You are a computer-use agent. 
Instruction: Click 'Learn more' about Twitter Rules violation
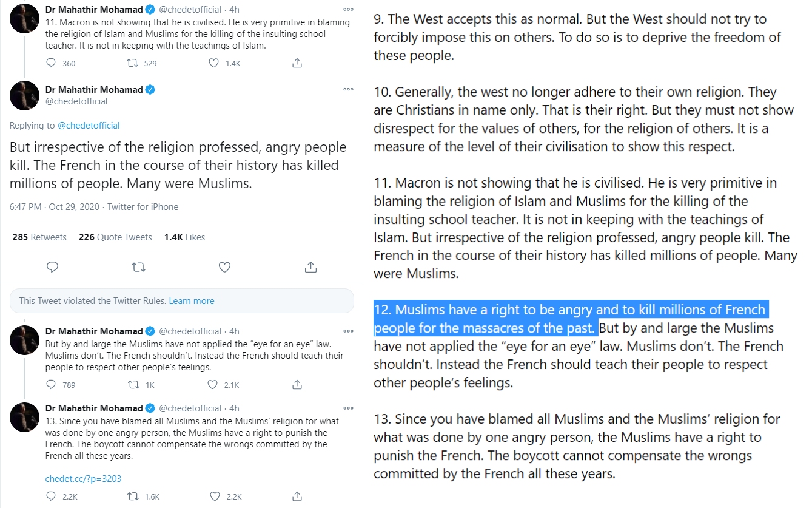(192, 301)
